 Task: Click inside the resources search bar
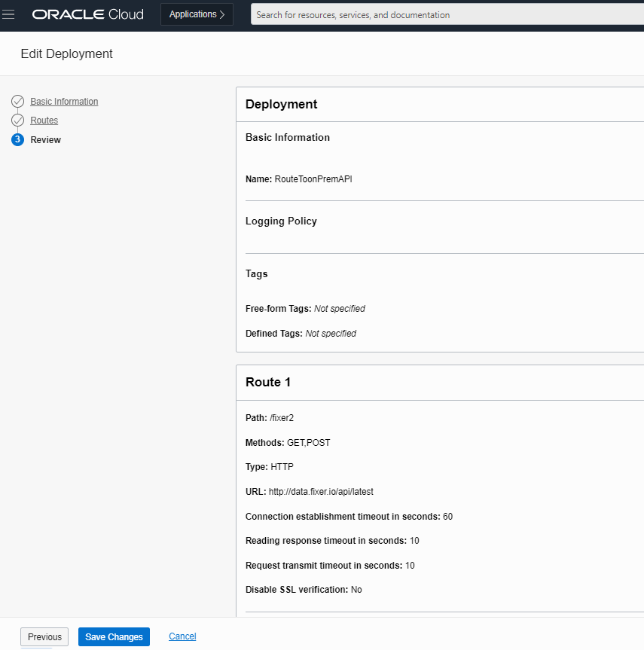pyautogui.click(x=444, y=14)
